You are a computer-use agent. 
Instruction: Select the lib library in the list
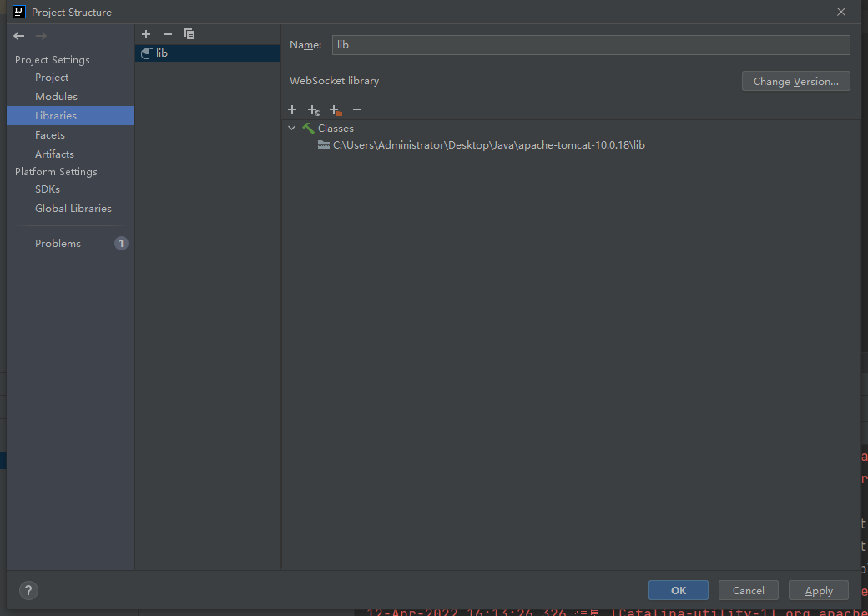(x=208, y=53)
